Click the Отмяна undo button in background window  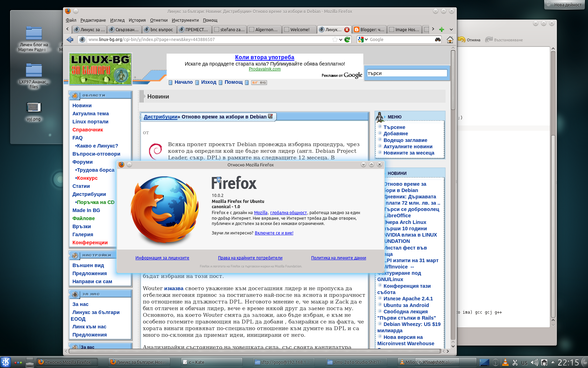pos(469,40)
